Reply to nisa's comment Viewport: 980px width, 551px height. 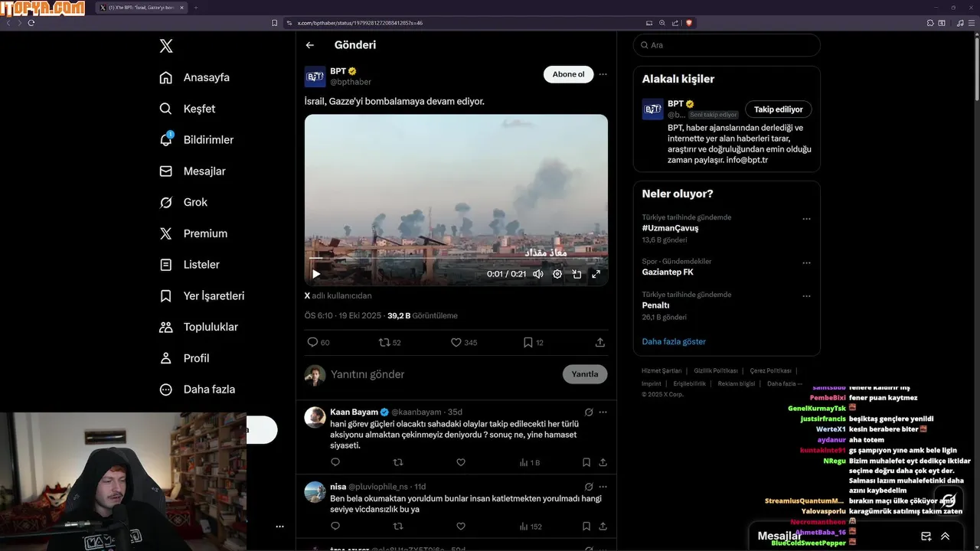click(335, 527)
